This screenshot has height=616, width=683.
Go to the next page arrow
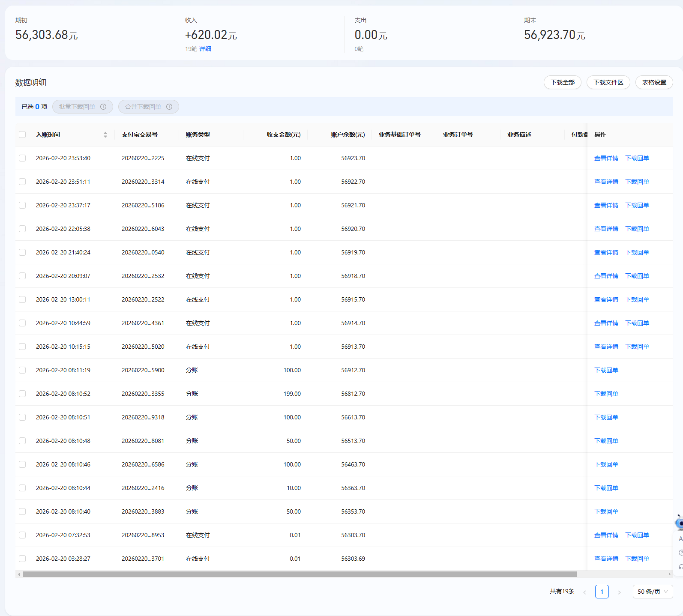pos(619,592)
